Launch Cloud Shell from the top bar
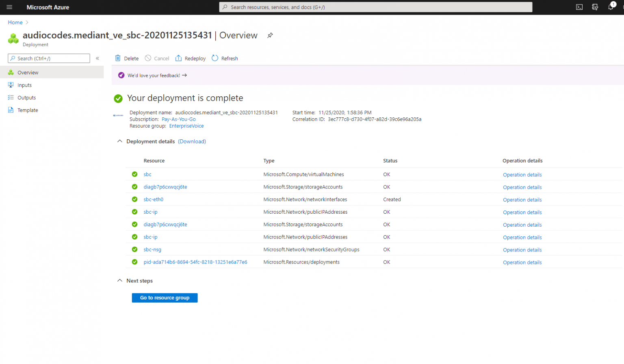Viewport: 624px width, 364px height. tap(579, 7)
